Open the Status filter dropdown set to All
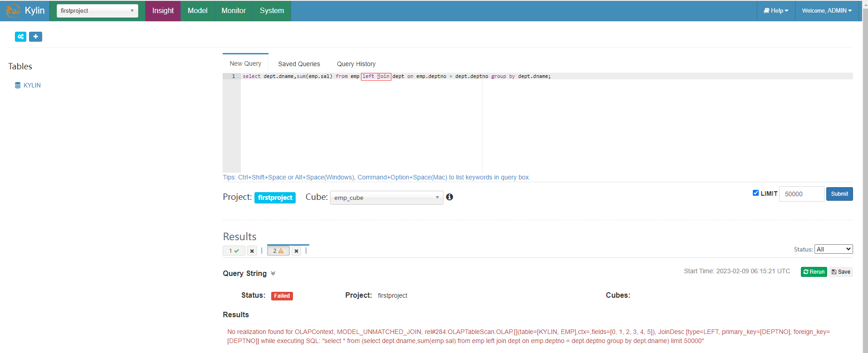868x353 pixels. pos(834,249)
